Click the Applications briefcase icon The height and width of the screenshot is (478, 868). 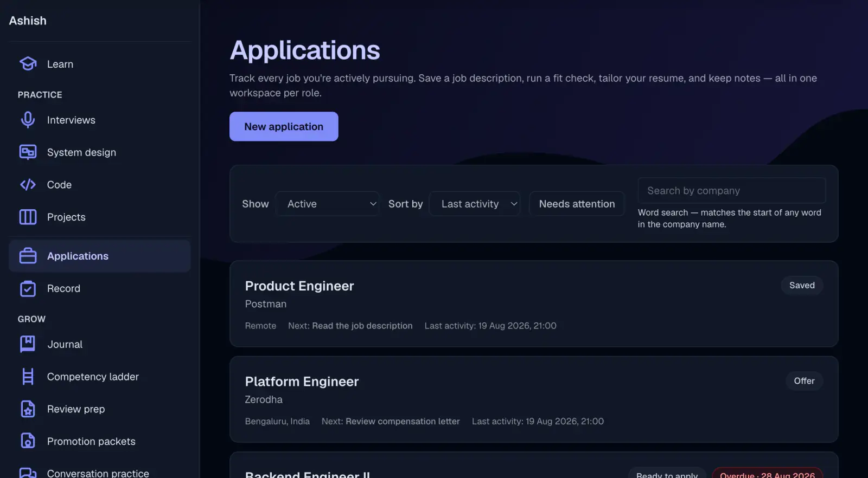28,256
